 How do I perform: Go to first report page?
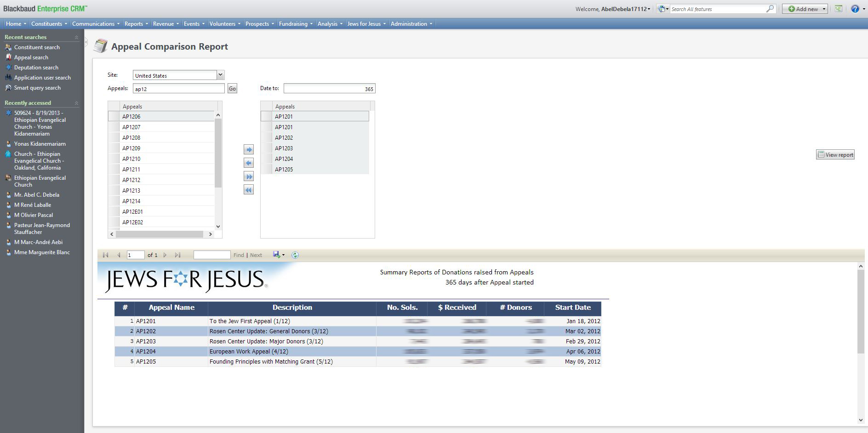pyautogui.click(x=106, y=255)
